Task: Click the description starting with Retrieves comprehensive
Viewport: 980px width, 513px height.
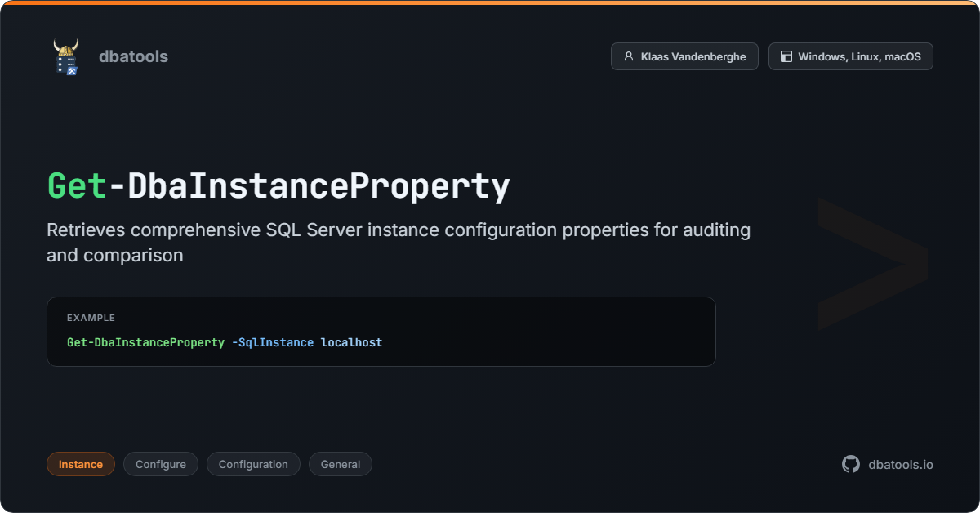Action: 399,243
